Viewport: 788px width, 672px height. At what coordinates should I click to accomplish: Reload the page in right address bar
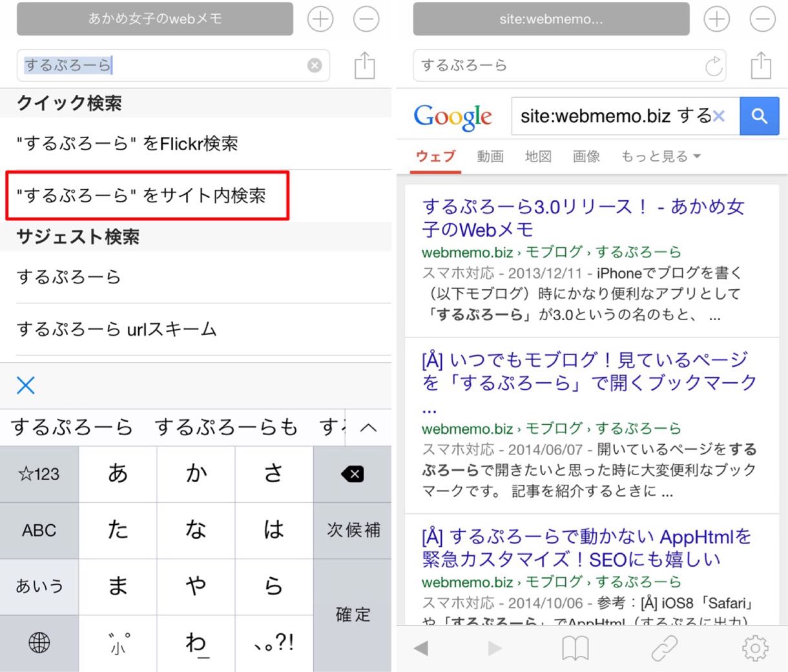[714, 66]
